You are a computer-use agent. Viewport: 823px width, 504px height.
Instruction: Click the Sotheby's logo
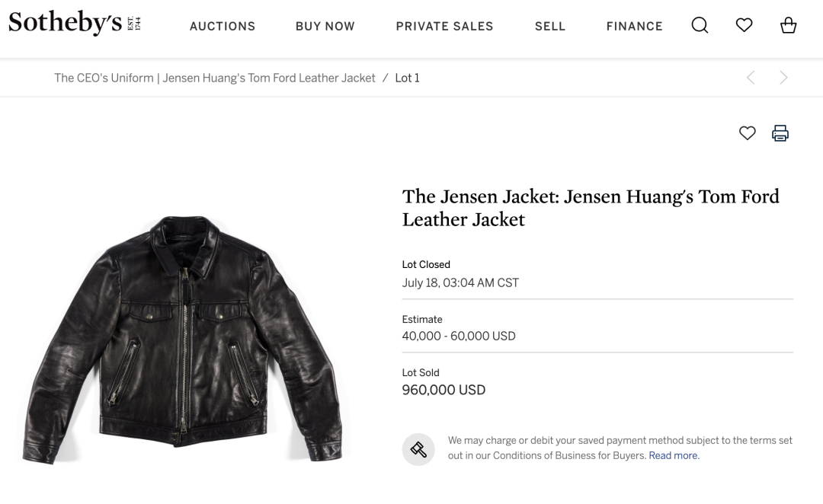pos(75,23)
